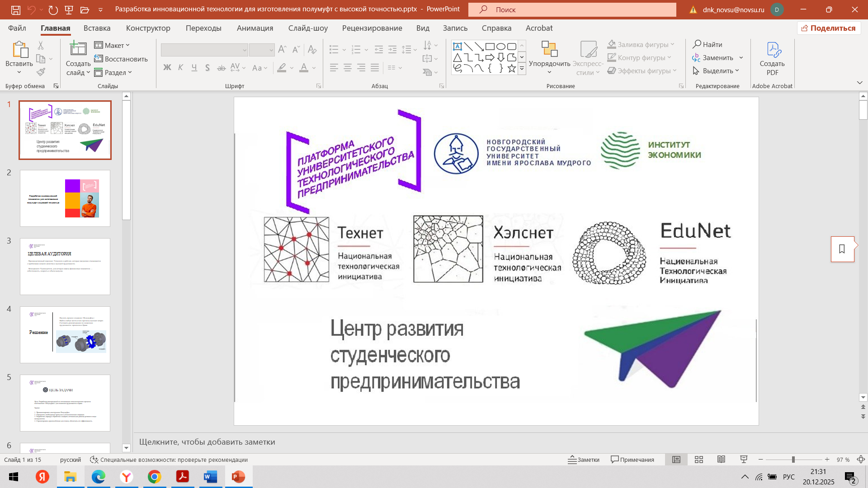Open the Вставка ribbon tab
Viewport: 868px width, 488px height.
(x=97, y=28)
